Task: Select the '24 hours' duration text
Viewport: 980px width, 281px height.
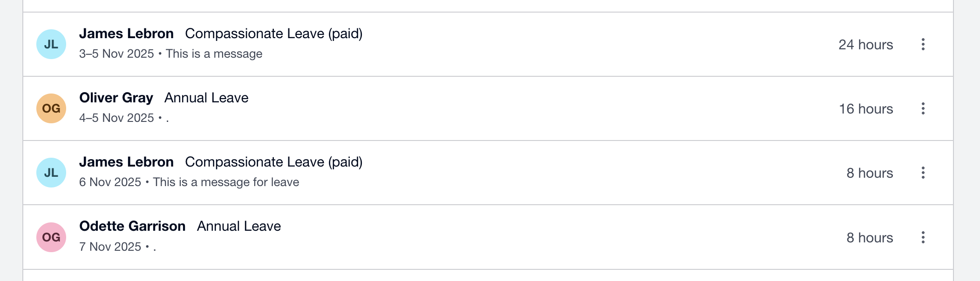Action: (865, 45)
